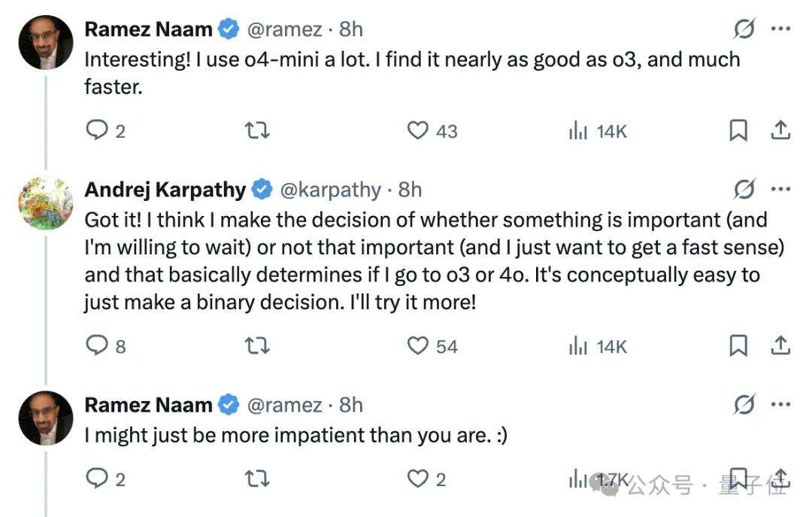Like Andrej Karpathy's tweet

click(x=417, y=346)
